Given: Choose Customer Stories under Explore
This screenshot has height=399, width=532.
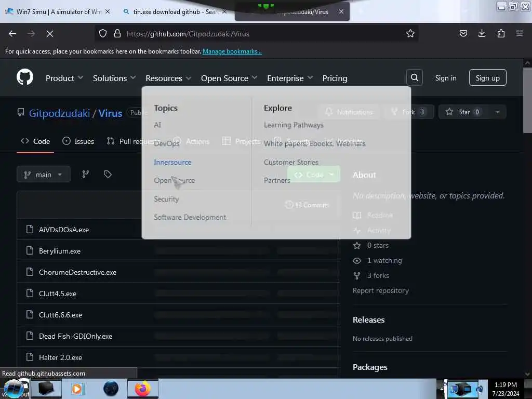Looking at the screenshot, I should (x=291, y=162).
